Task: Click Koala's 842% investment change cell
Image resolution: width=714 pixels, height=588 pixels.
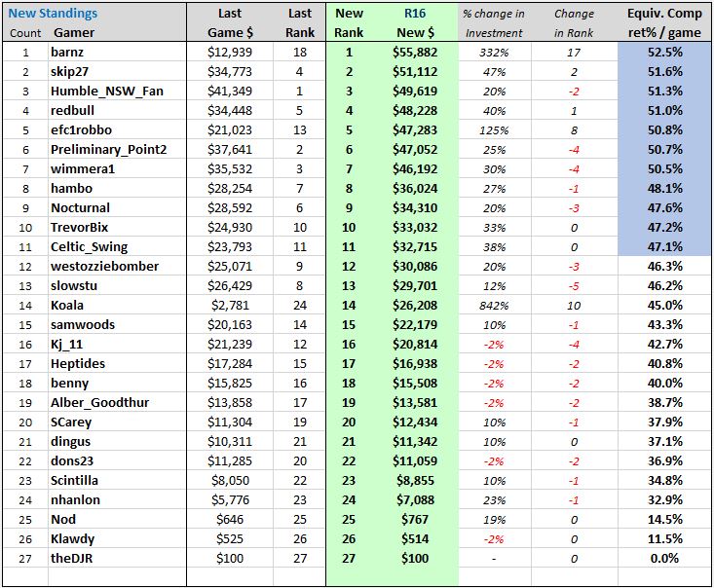Action: point(494,306)
